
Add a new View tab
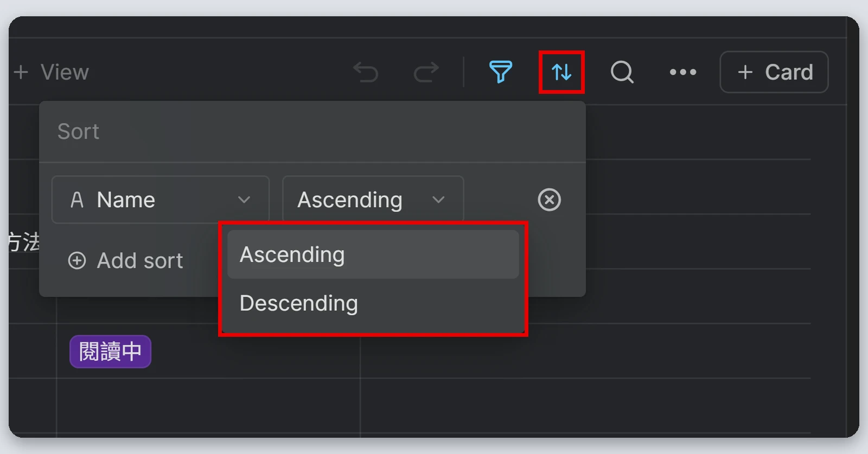51,72
